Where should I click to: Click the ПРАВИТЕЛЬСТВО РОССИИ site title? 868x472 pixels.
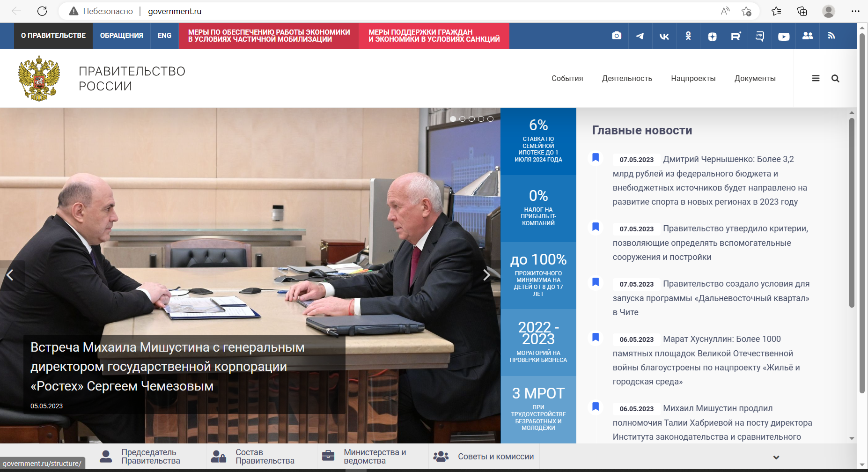[132, 79]
